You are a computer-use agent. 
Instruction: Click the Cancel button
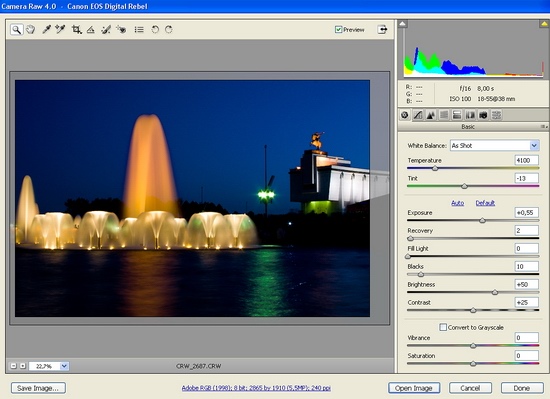[x=470, y=388]
